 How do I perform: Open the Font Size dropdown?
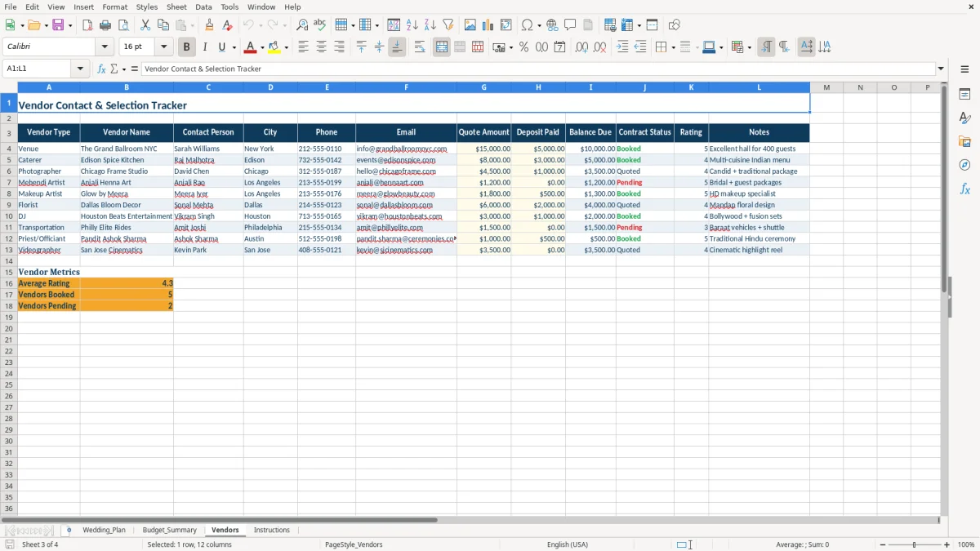[163, 47]
